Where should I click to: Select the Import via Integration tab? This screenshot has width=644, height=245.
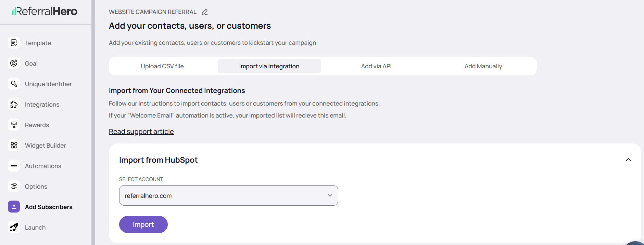[269, 66]
